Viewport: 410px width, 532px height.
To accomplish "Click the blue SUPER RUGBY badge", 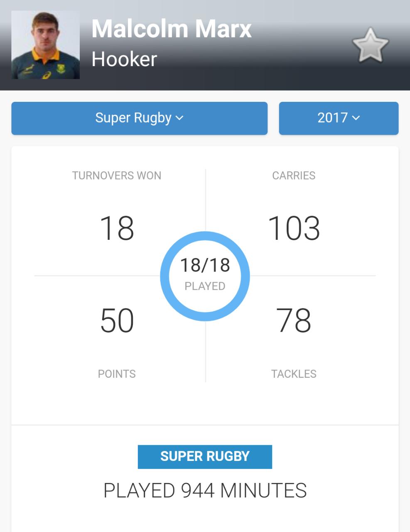I will pos(205,456).
